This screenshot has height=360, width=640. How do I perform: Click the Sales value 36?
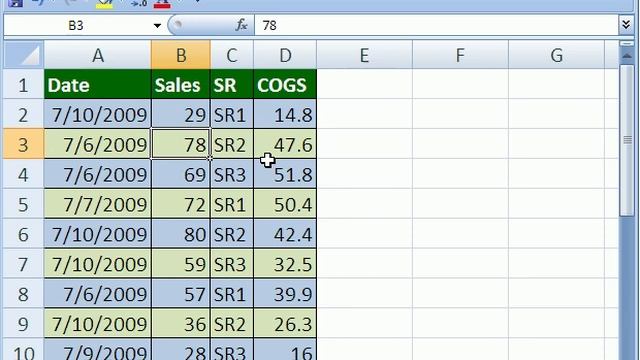[181, 323]
